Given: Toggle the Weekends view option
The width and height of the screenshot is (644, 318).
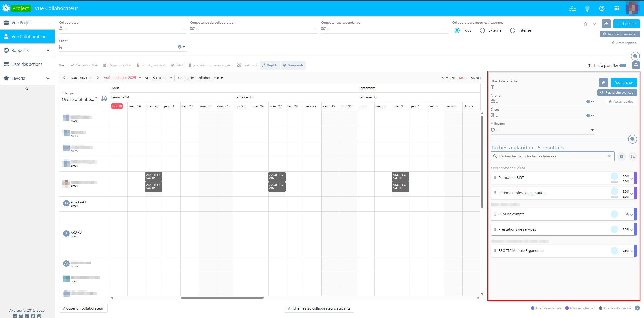Looking at the screenshot, I should [x=293, y=65].
